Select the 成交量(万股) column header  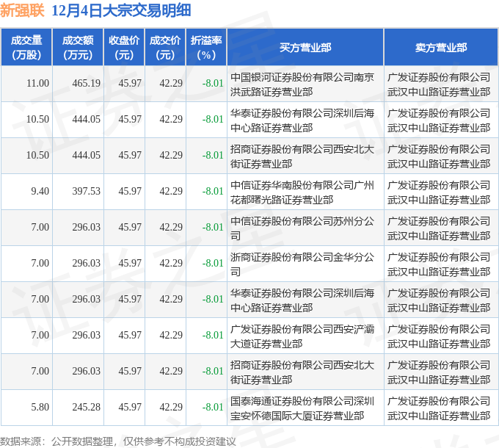(26, 48)
